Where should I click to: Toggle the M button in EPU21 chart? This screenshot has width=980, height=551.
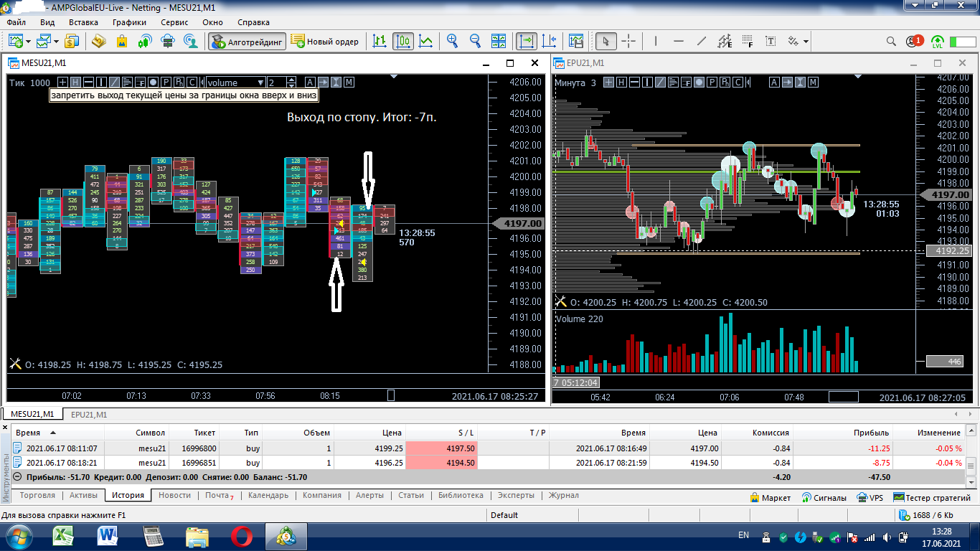[x=813, y=83]
